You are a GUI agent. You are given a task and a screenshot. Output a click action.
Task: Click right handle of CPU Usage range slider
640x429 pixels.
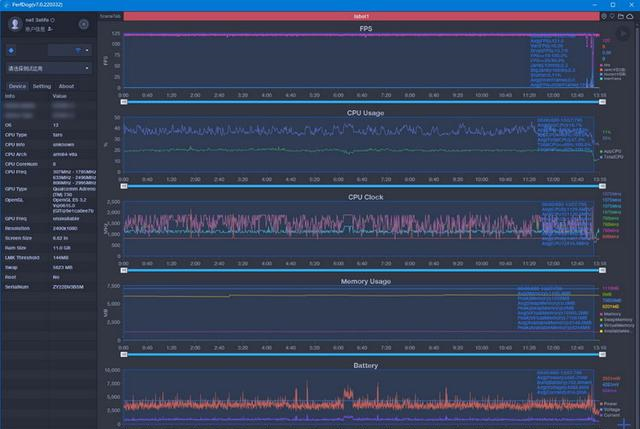pyautogui.click(x=602, y=186)
